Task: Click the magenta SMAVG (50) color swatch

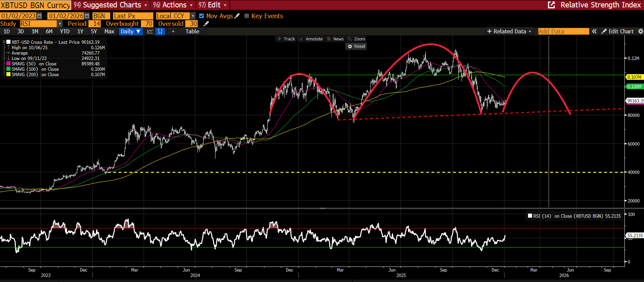Action: pos(8,64)
